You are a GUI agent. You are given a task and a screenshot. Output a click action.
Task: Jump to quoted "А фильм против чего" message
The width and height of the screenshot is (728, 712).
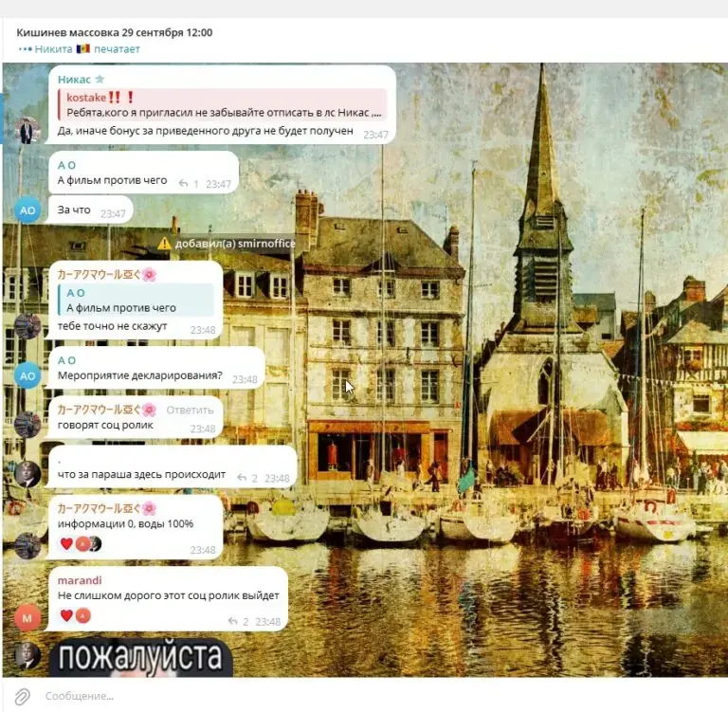[x=137, y=301]
